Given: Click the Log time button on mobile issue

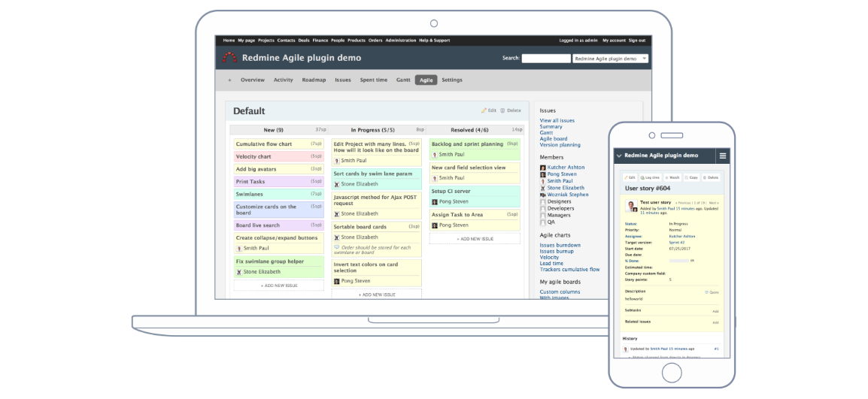Looking at the screenshot, I should [651, 178].
